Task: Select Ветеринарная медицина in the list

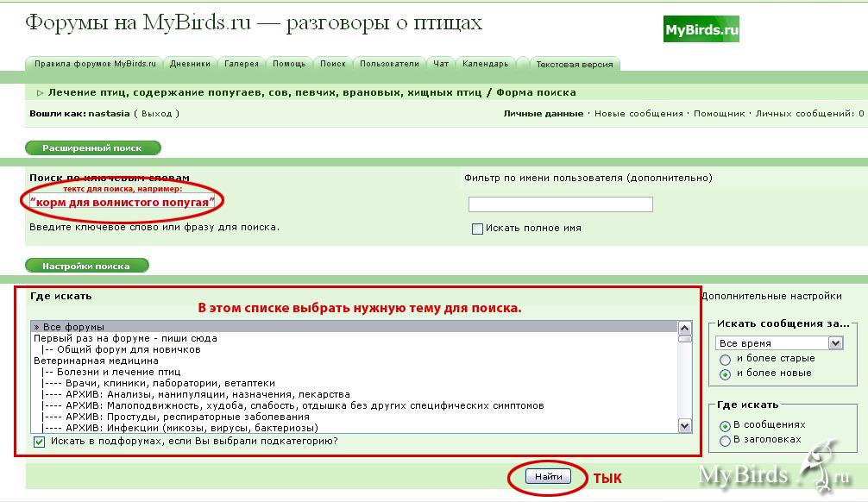Action: tap(354, 361)
